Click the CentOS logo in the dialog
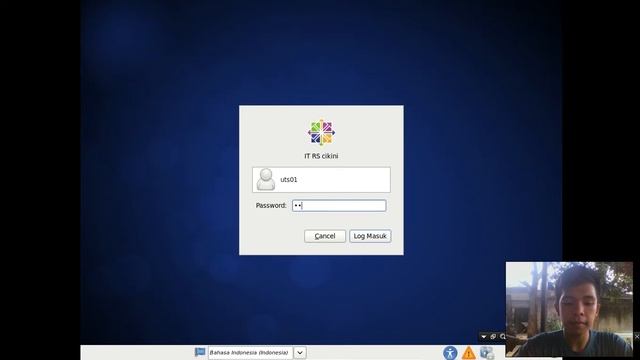This screenshot has height=360, width=640. (321, 132)
